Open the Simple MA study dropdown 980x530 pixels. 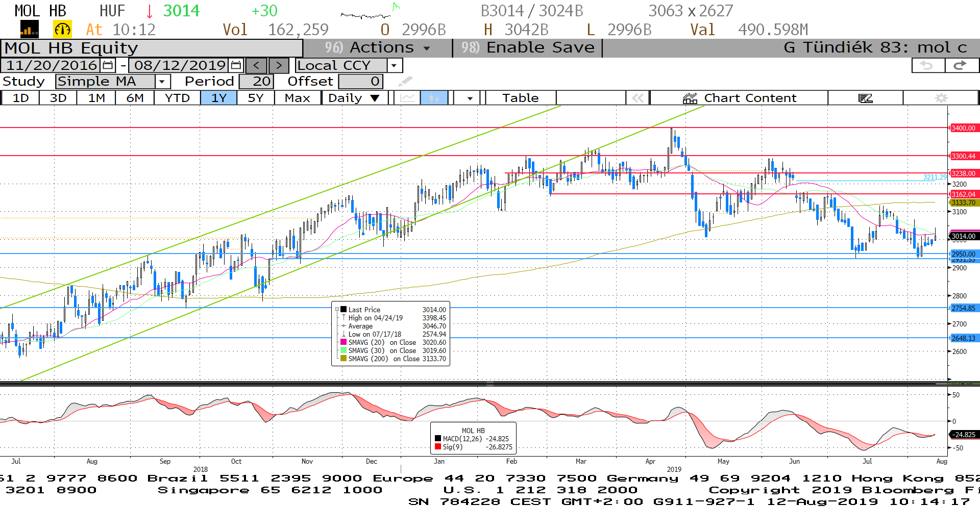(x=162, y=81)
